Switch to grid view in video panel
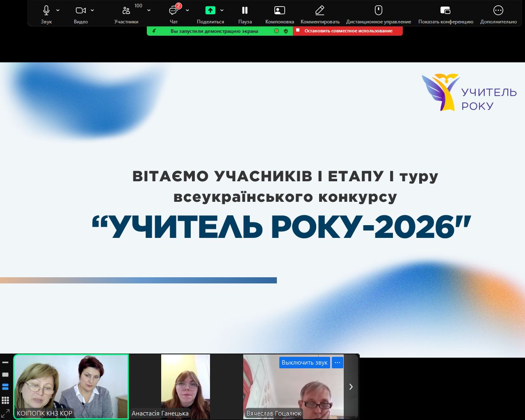This screenshot has width=525, height=420. (x=5, y=400)
